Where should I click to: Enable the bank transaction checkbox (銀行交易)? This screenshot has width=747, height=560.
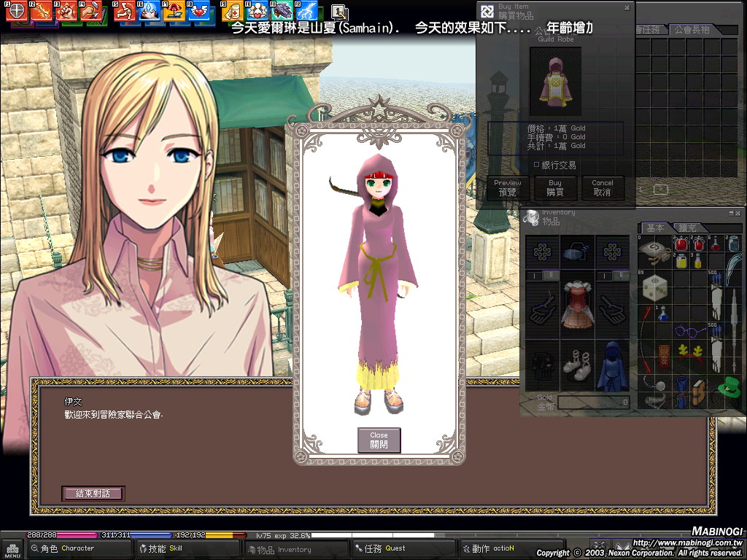coord(536,165)
